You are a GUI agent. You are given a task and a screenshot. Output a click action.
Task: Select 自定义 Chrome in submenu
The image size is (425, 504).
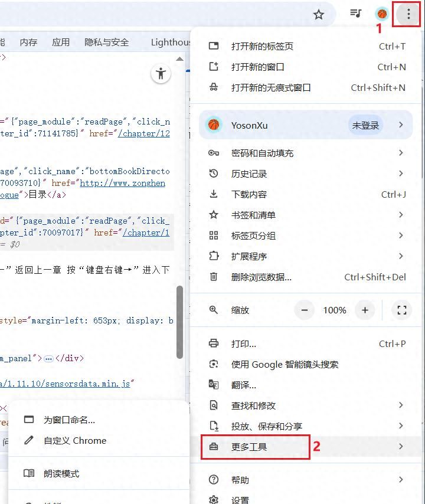(x=99, y=440)
